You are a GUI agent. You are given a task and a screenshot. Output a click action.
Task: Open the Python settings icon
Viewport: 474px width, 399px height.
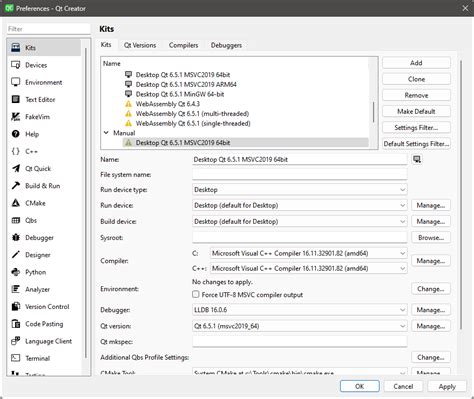click(16, 272)
